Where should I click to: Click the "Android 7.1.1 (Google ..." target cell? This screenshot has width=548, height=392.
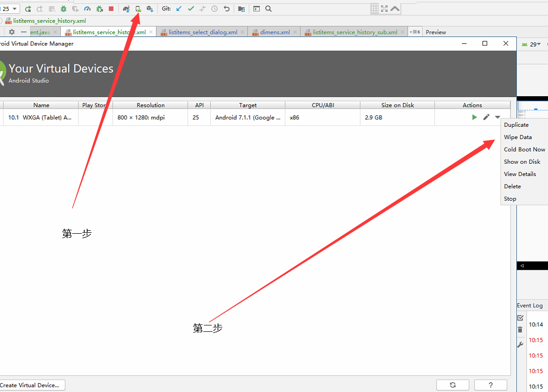pos(248,117)
